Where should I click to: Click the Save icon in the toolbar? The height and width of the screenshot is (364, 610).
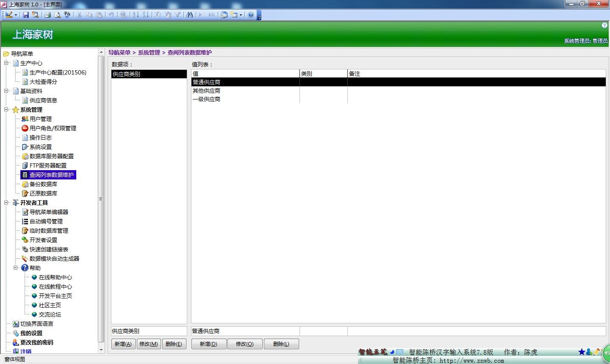(26, 15)
